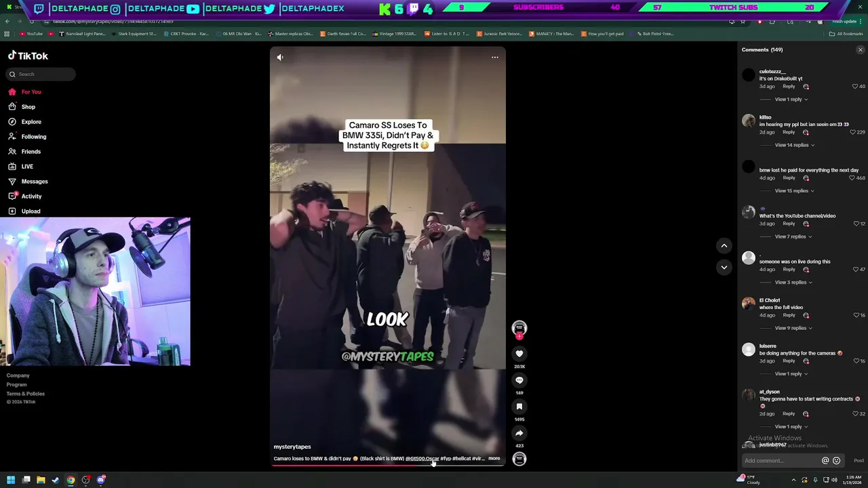Viewport: 868px width, 488px height.
Task: Expand View 7 replies thread
Action: [x=793, y=237]
